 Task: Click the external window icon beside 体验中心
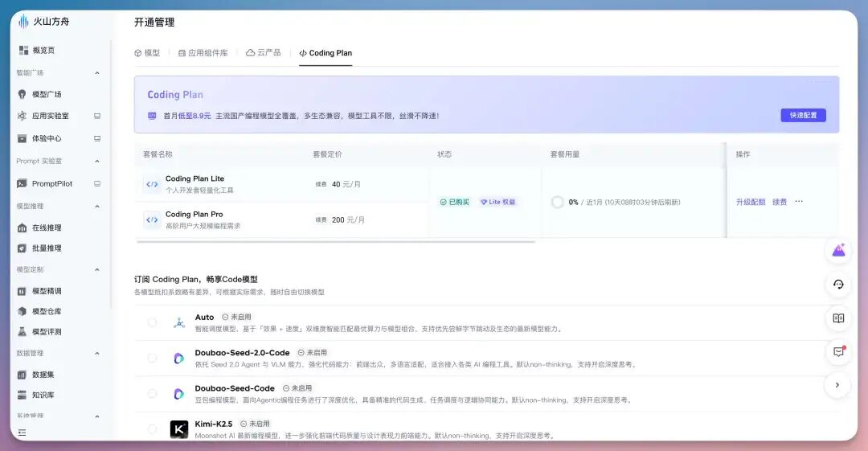[x=97, y=138]
